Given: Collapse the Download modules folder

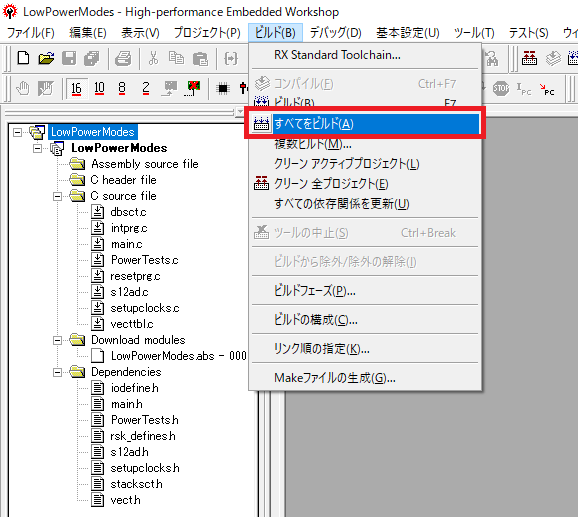Looking at the screenshot, I should 57,340.
